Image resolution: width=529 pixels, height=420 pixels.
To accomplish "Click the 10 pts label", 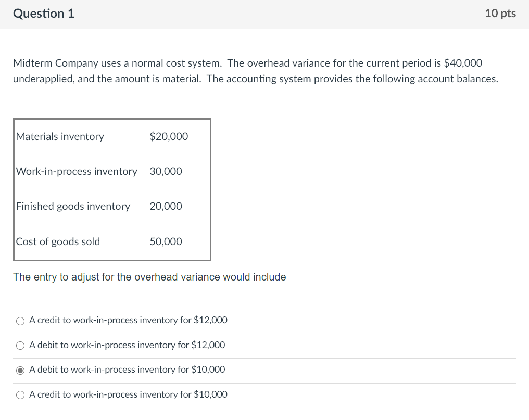I will click(x=500, y=14).
